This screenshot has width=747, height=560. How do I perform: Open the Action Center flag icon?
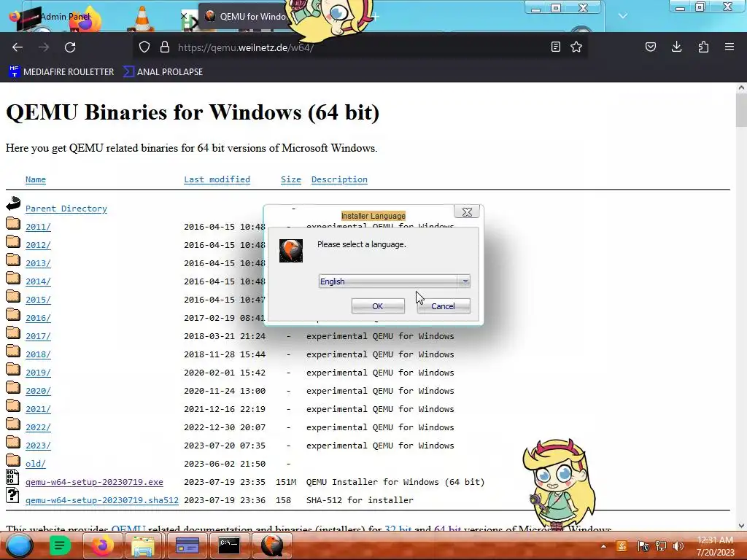[643, 546]
